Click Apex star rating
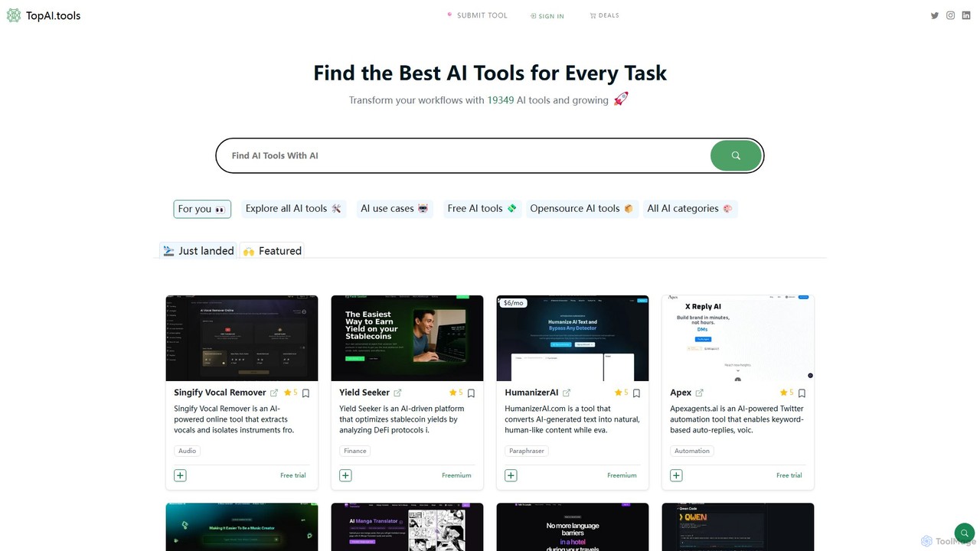This screenshot has height=551, width=980. click(786, 393)
